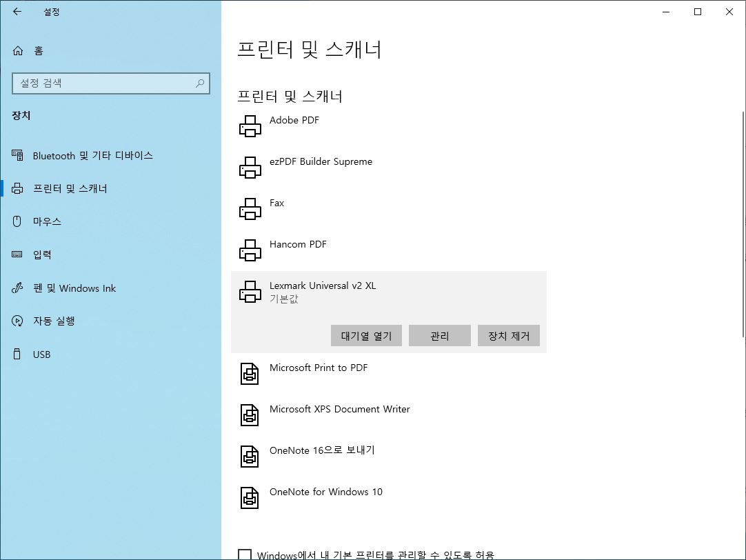Select Microsoft XPS Document Writer entry
Image resolution: width=746 pixels, height=560 pixels.
(x=339, y=409)
